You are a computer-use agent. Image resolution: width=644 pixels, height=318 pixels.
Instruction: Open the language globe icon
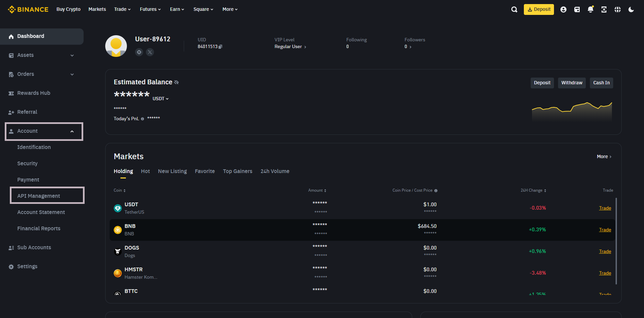pyautogui.click(x=618, y=9)
